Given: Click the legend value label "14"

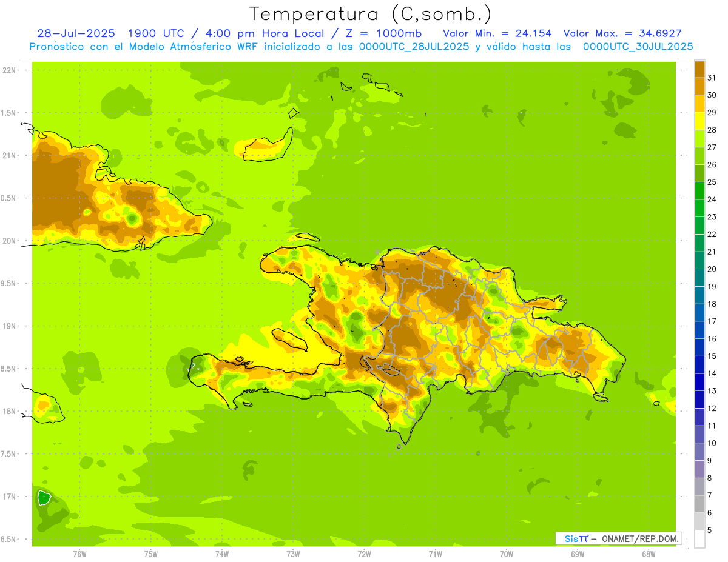Looking at the screenshot, I should tap(712, 373).
